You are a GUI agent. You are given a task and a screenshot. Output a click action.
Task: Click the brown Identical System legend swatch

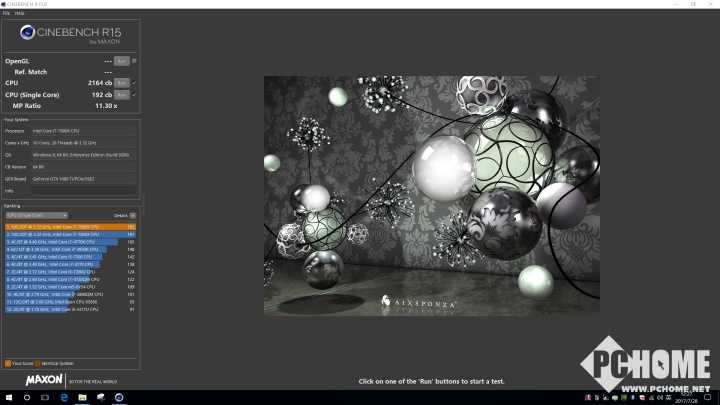[x=38, y=363]
